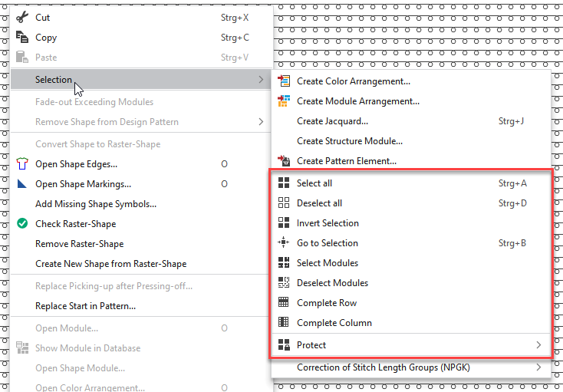Choose Deselect Modules option
Viewport: 563px width, 392px height.
tap(332, 283)
